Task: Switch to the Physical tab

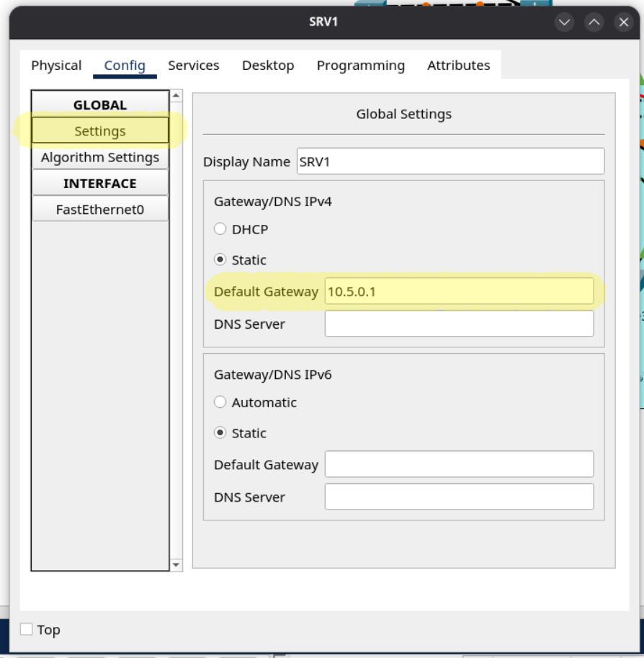Action: pos(56,66)
